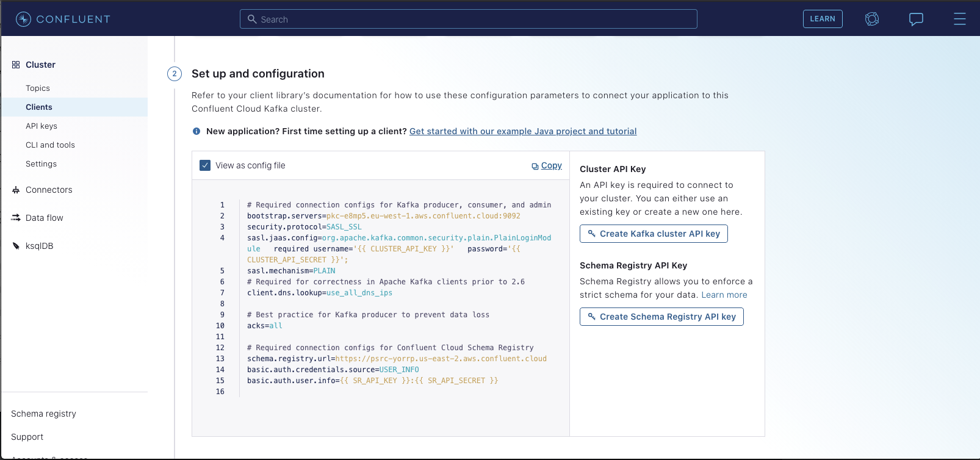Image resolution: width=980 pixels, height=460 pixels.
Task: Open the Topics sidebar item
Action: pyautogui.click(x=38, y=88)
